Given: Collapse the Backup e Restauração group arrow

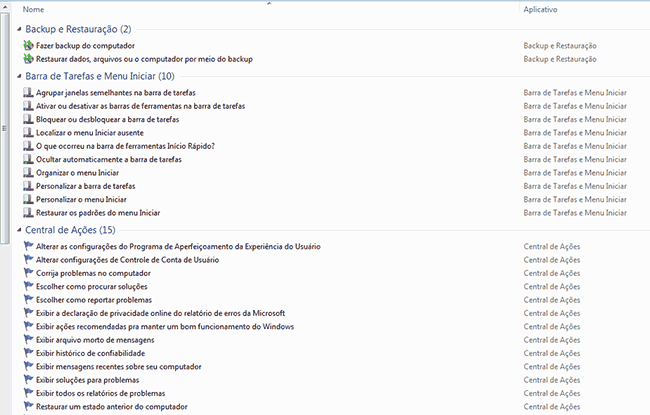Looking at the screenshot, I should pos(19,29).
